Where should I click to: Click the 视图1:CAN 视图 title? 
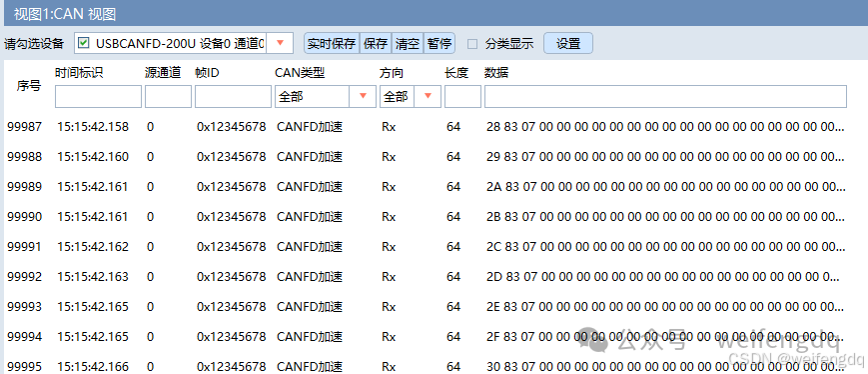click(65, 14)
